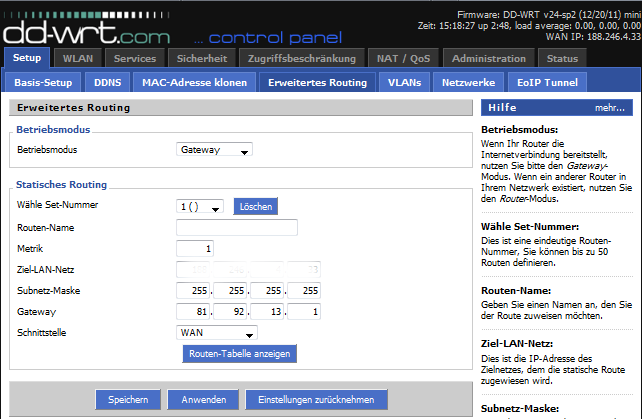This screenshot has width=642, height=419.
Task: Open the Services tab
Action: (x=134, y=58)
